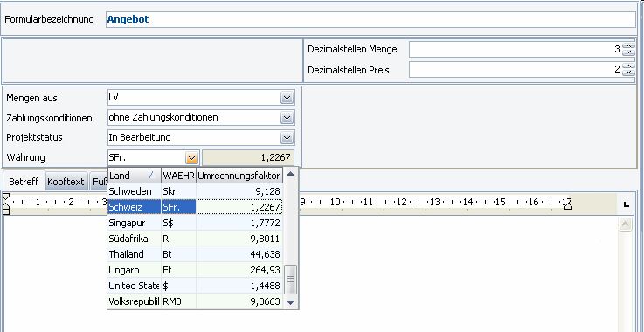Click the Mengen aus field showing LV
The image size is (644, 332).
pos(194,98)
